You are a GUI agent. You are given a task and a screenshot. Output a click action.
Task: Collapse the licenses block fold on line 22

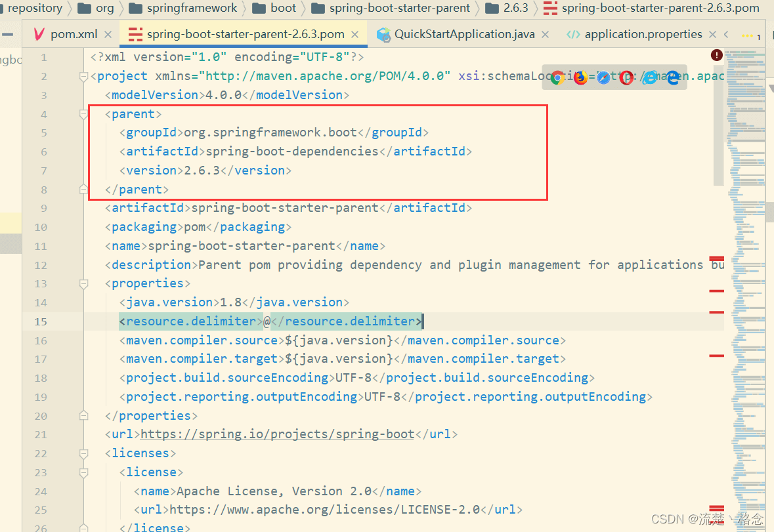(83, 453)
